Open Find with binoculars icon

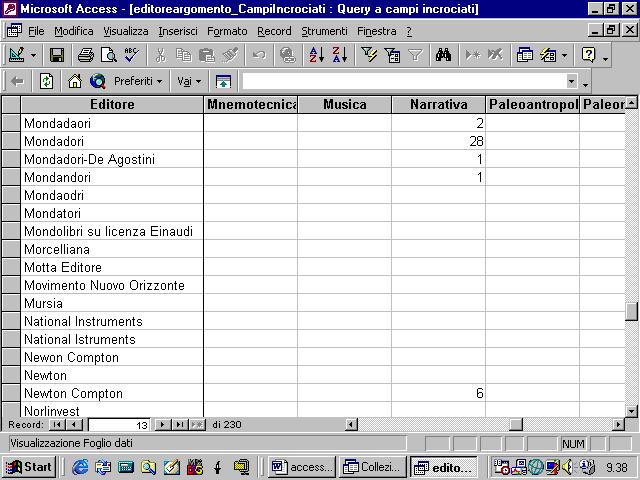coord(443,55)
